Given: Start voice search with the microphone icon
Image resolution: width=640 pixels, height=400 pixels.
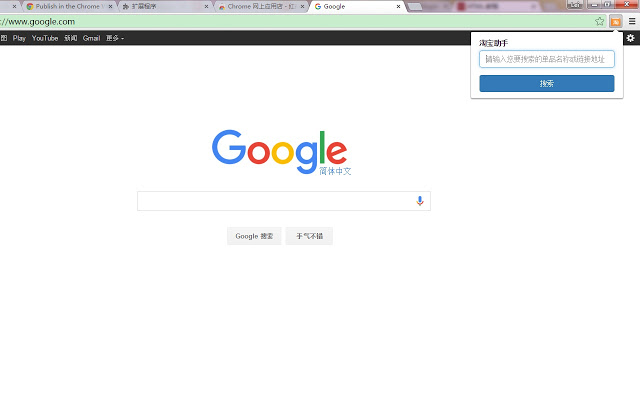Looking at the screenshot, I should click(420, 201).
